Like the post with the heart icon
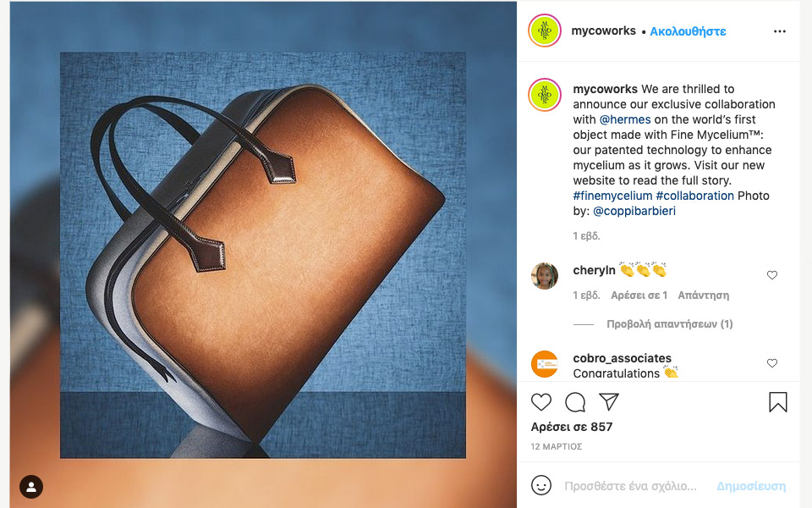This screenshot has width=812, height=508. click(x=541, y=402)
